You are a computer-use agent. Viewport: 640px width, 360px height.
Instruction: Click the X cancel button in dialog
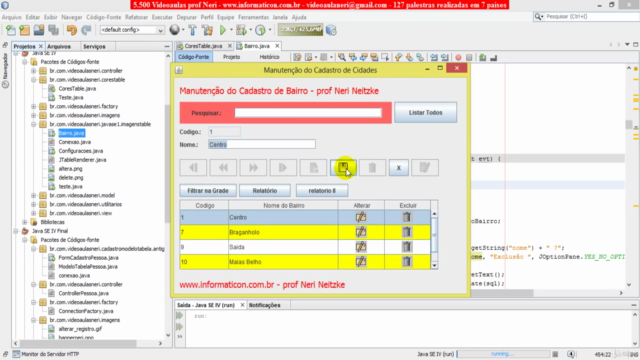click(399, 168)
